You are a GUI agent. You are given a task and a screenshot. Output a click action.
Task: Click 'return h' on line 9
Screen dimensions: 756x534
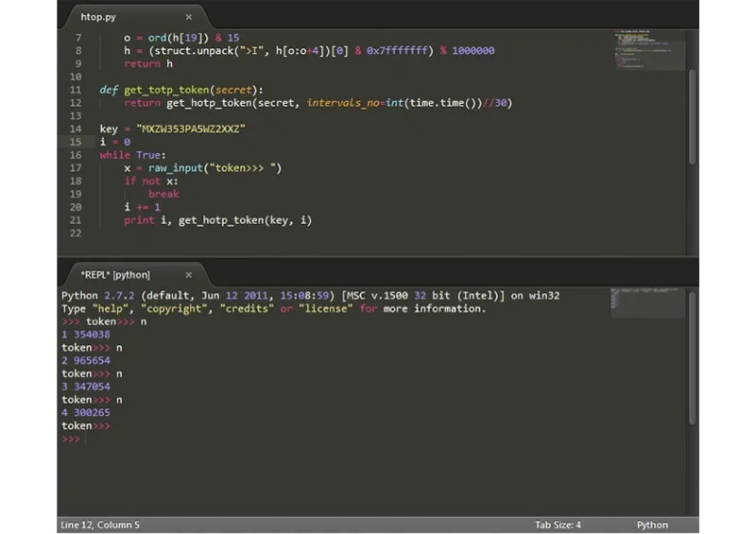(148, 63)
